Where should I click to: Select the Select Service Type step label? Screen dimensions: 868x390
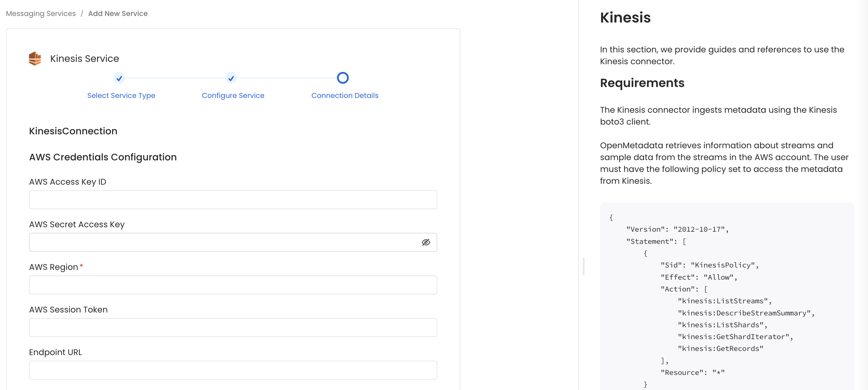(121, 95)
